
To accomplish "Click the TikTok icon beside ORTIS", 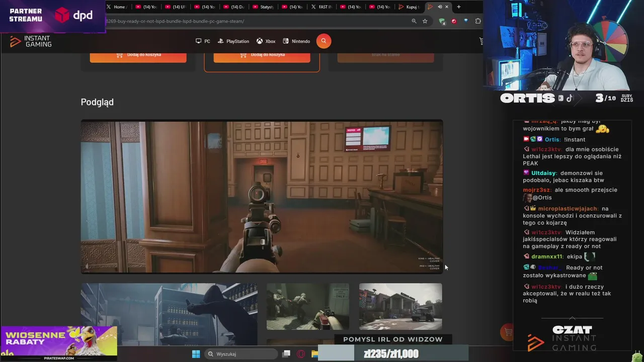I will click(569, 98).
